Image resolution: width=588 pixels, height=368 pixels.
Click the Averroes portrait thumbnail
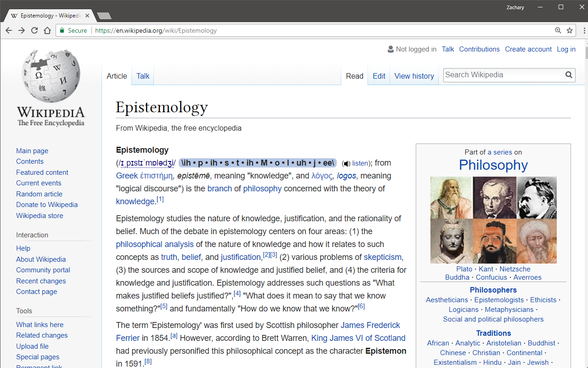point(537,241)
